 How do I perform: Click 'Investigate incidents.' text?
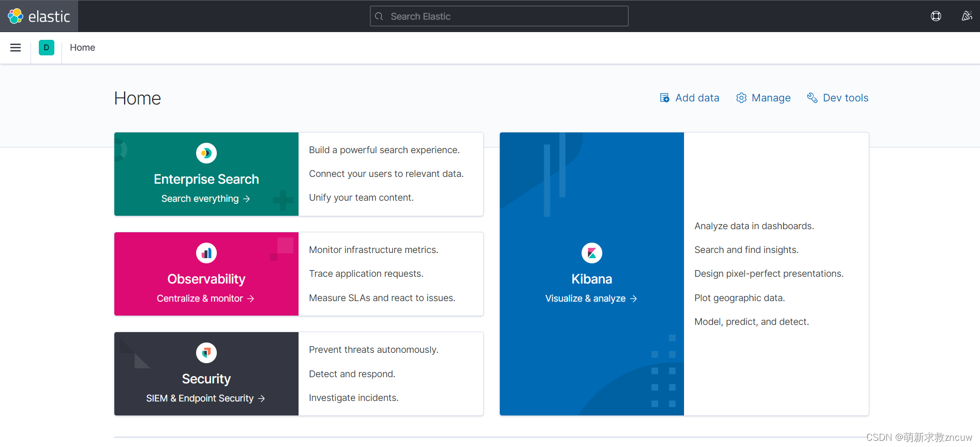(x=354, y=398)
